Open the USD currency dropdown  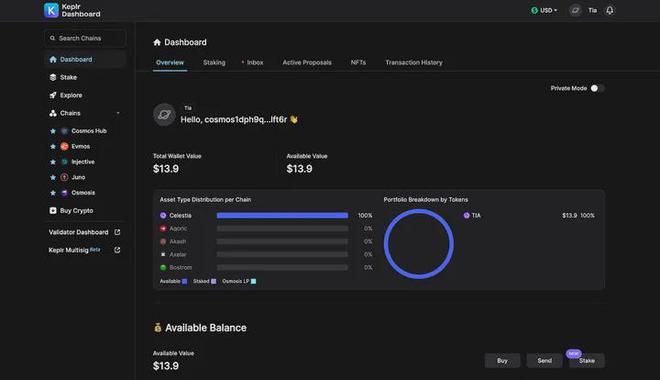point(544,10)
